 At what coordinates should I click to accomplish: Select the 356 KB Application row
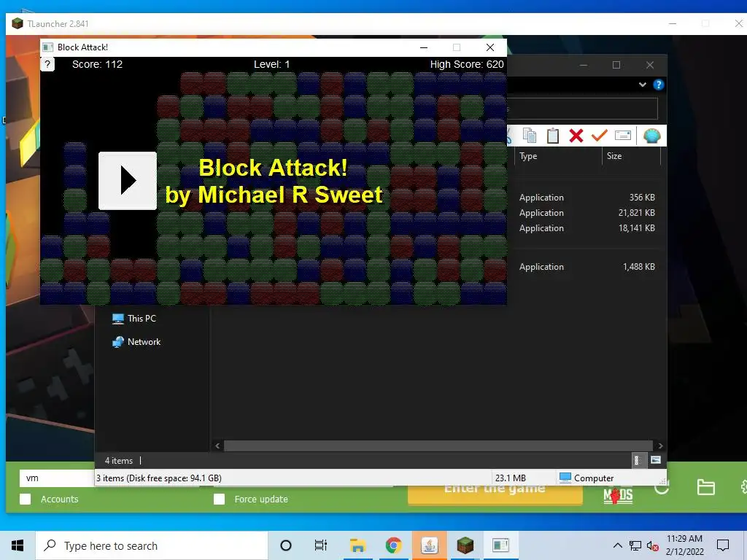pos(587,198)
